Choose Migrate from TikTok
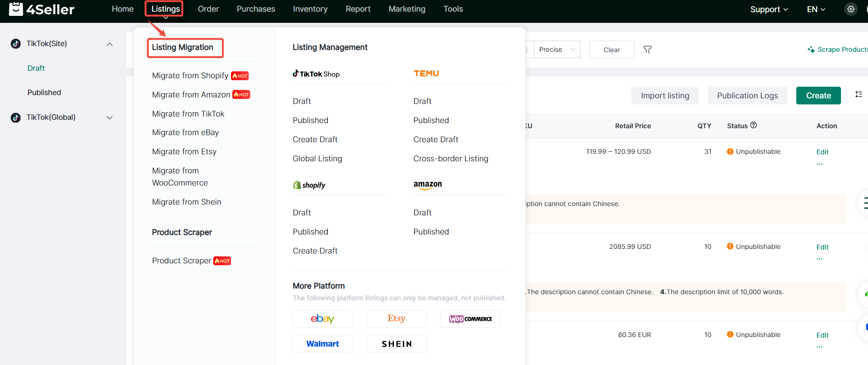The width and height of the screenshot is (868, 365). [188, 114]
